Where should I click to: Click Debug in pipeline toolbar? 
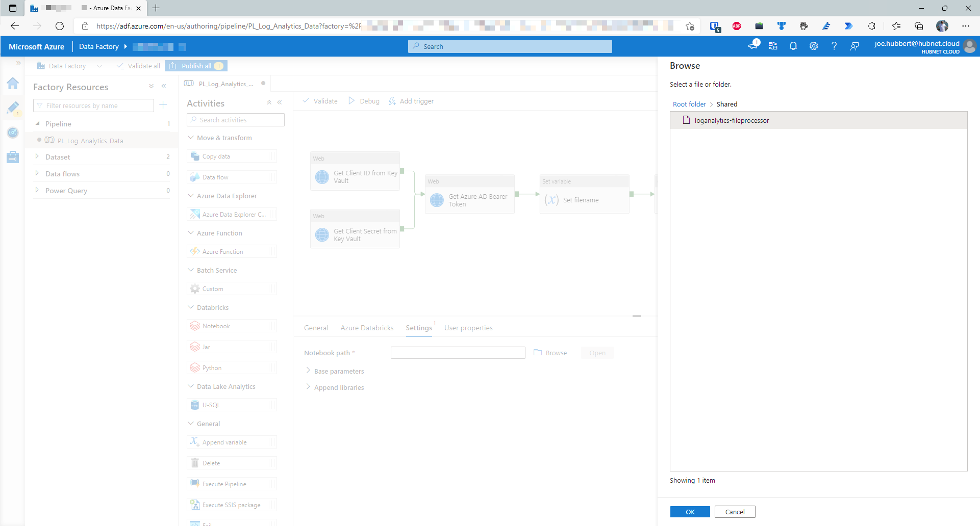[364, 101]
